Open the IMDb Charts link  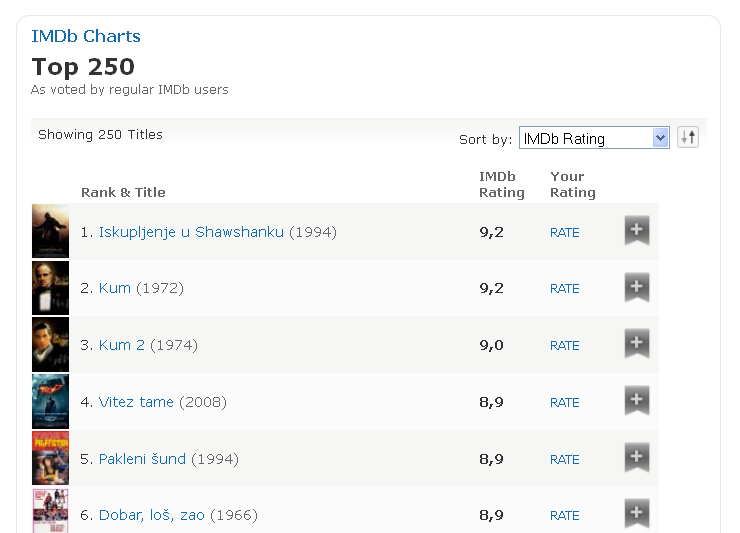pos(86,36)
